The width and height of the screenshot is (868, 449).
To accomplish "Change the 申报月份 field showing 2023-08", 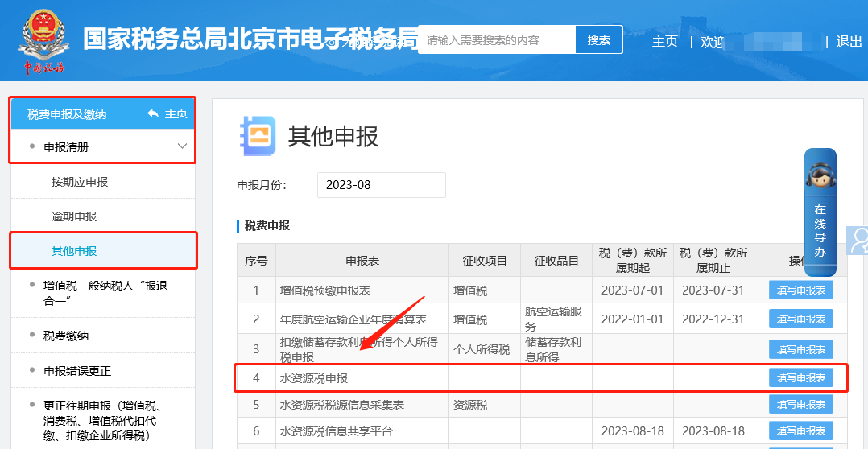I will pos(382,185).
